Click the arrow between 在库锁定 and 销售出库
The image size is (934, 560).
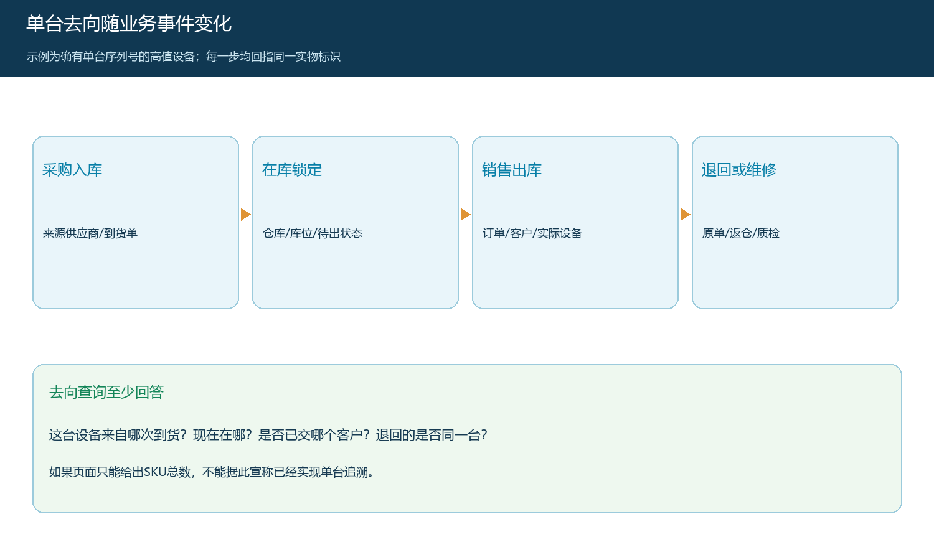pyautogui.click(x=465, y=214)
